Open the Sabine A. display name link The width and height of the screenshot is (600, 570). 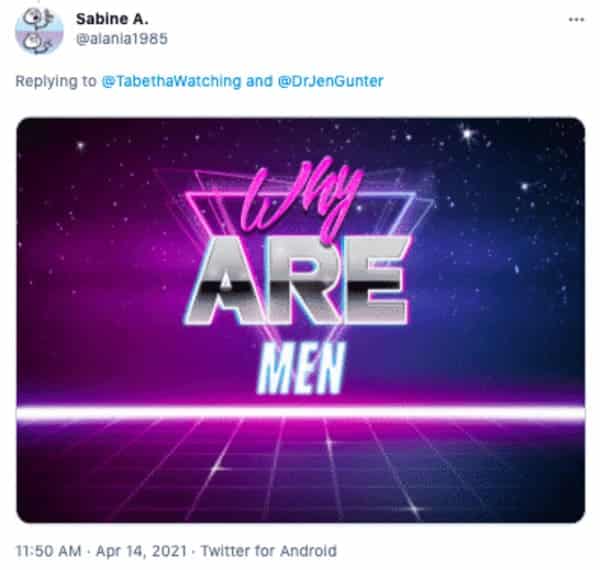tap(112, 19)
